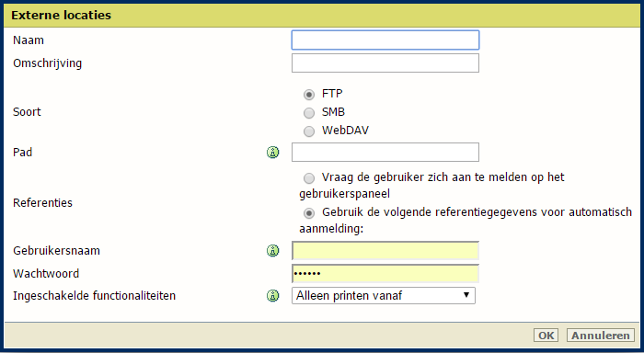Click into the Omschrijving text field

(385, 63)
